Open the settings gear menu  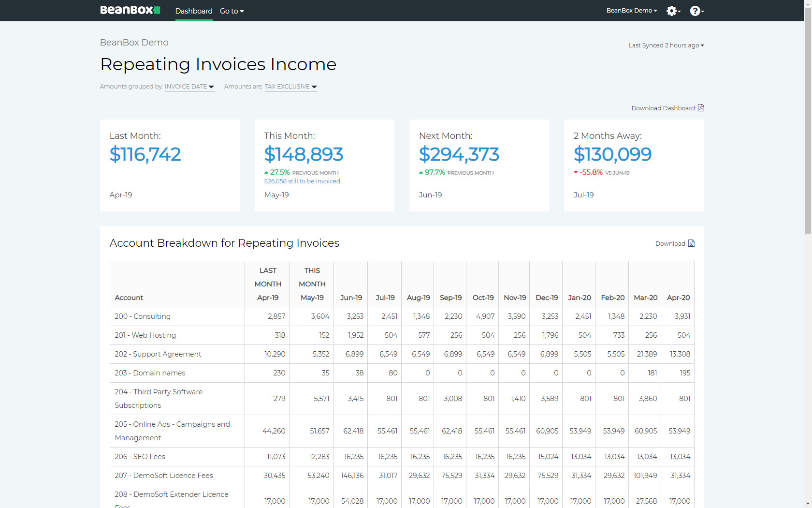tap(673, 11)
